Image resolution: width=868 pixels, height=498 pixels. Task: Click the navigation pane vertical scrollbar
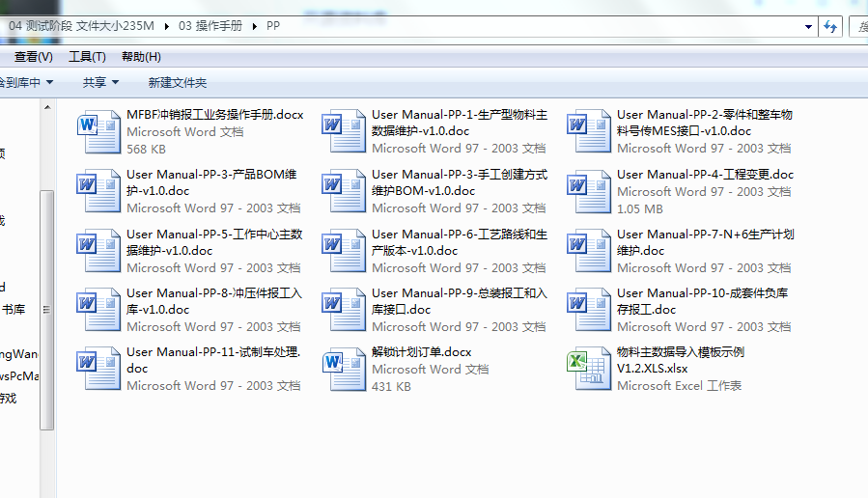click(x=46, y=309)
